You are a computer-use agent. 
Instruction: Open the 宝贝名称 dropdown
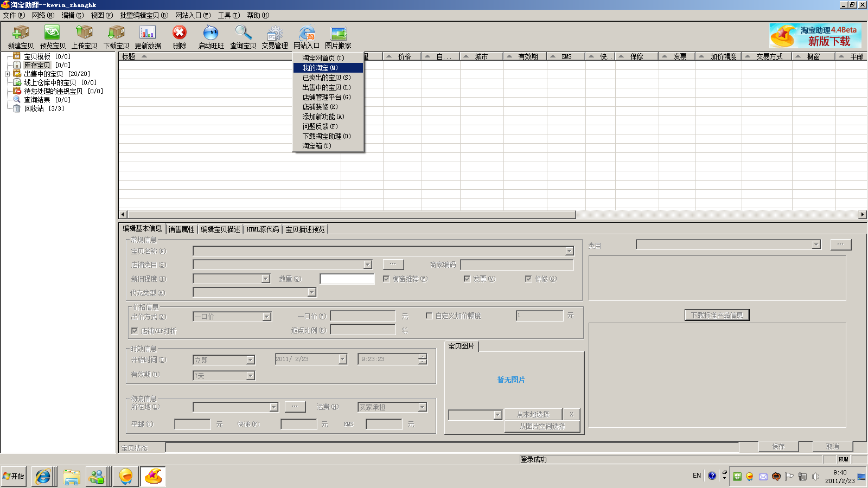pos(569,251)
